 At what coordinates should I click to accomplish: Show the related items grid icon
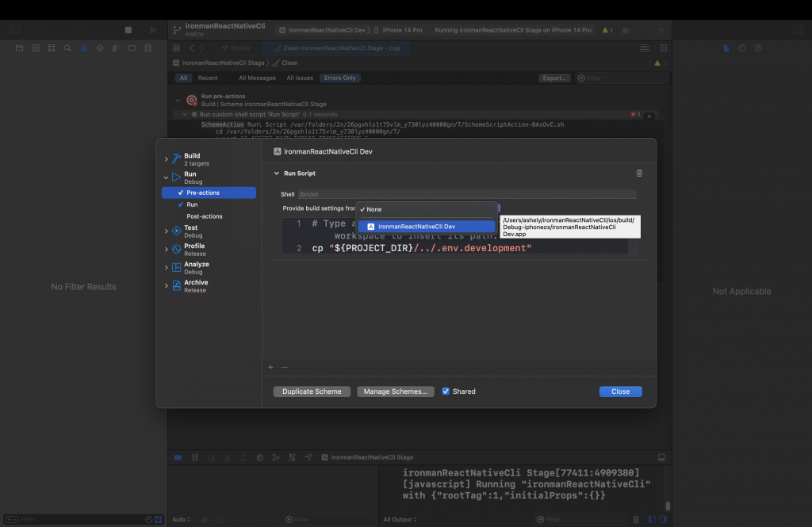176,48
